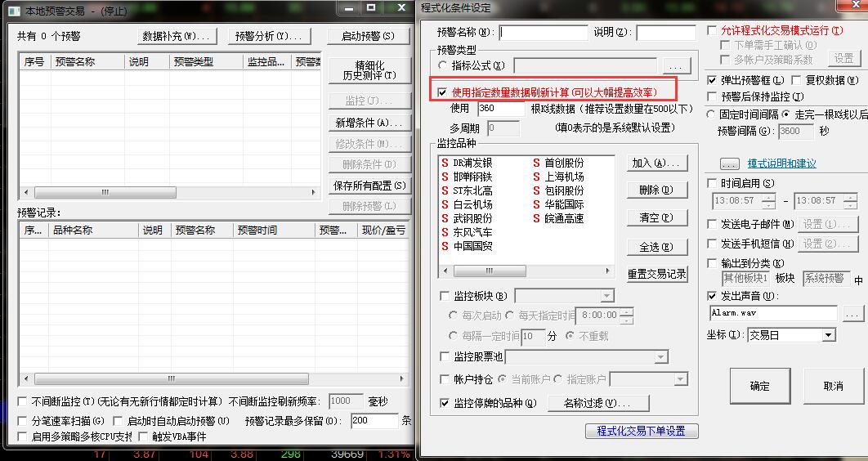Click the 数据补充 button in alert window
This screenshot has width=868, height=461.
pos(177,37)
